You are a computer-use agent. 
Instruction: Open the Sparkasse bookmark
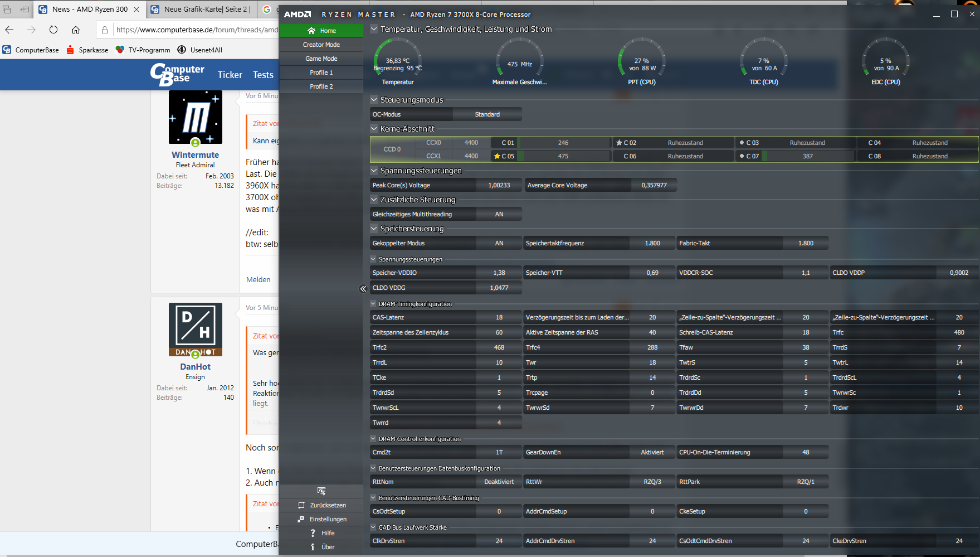point(87,50)
